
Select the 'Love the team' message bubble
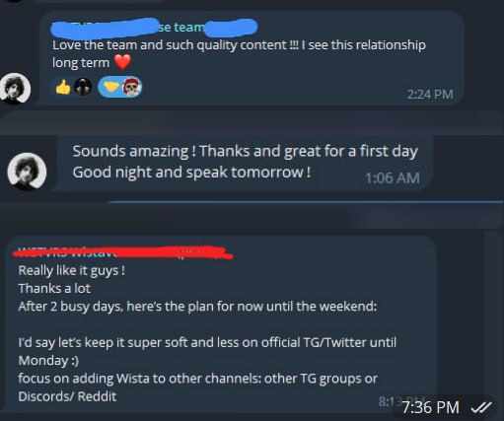[x=252, y=58]
